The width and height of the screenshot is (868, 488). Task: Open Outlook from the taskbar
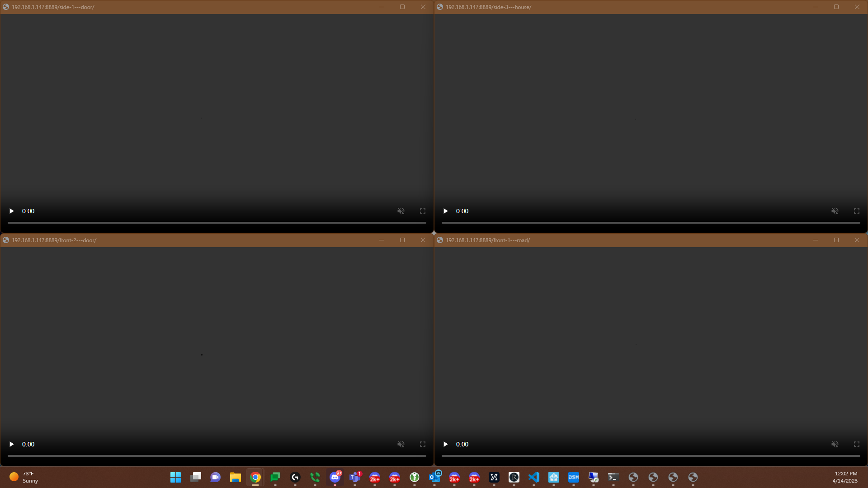click(434, 478)
